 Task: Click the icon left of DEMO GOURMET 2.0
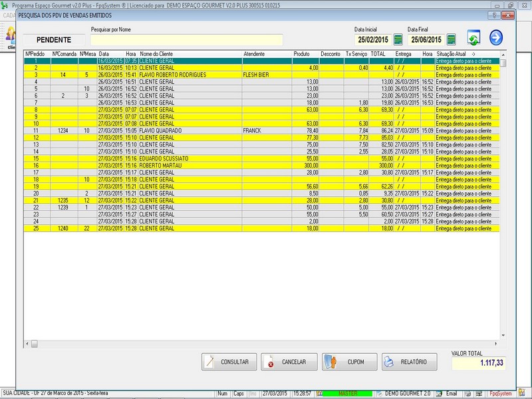(x=379, y=394)
